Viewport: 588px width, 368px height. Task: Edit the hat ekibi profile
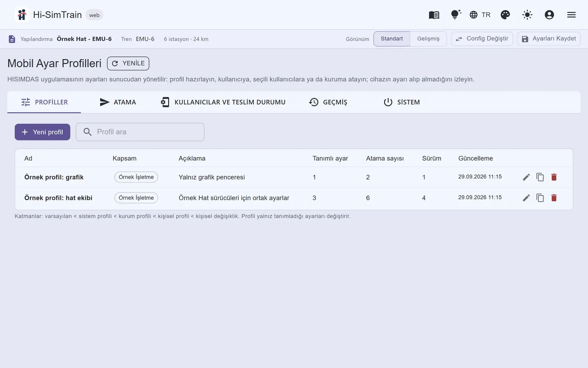(526, 198)
